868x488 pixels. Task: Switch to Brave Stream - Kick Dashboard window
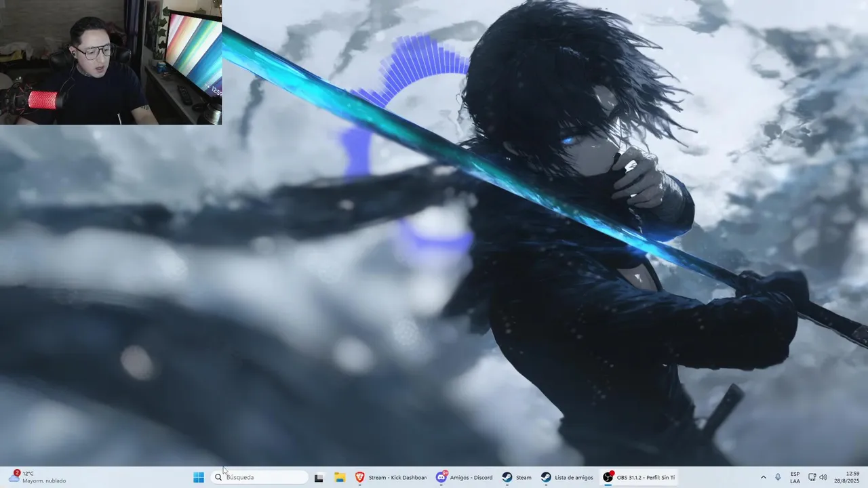391,477
